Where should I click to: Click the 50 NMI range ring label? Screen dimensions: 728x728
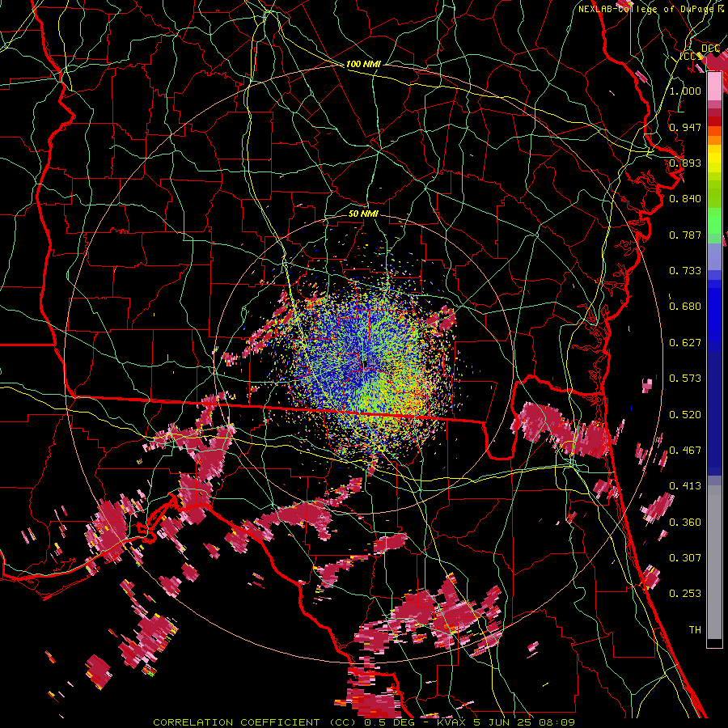pyautogui.click(x=363, y=214)
